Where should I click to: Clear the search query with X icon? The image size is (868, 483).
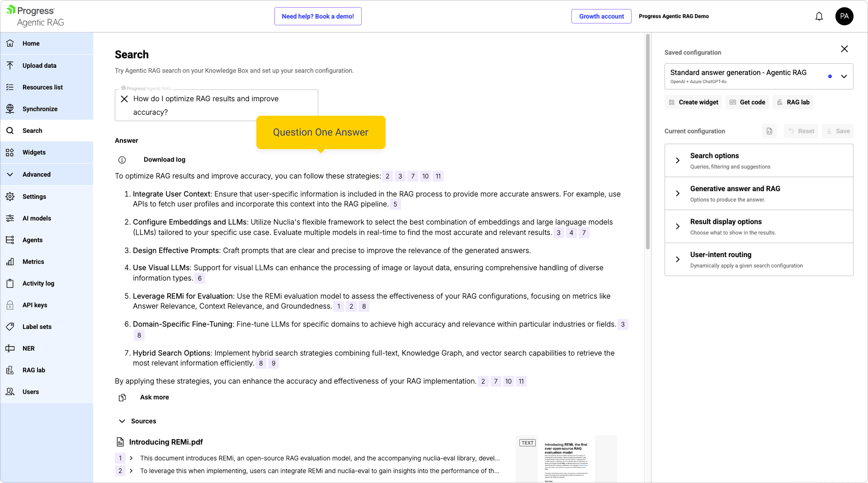(124, 99)
